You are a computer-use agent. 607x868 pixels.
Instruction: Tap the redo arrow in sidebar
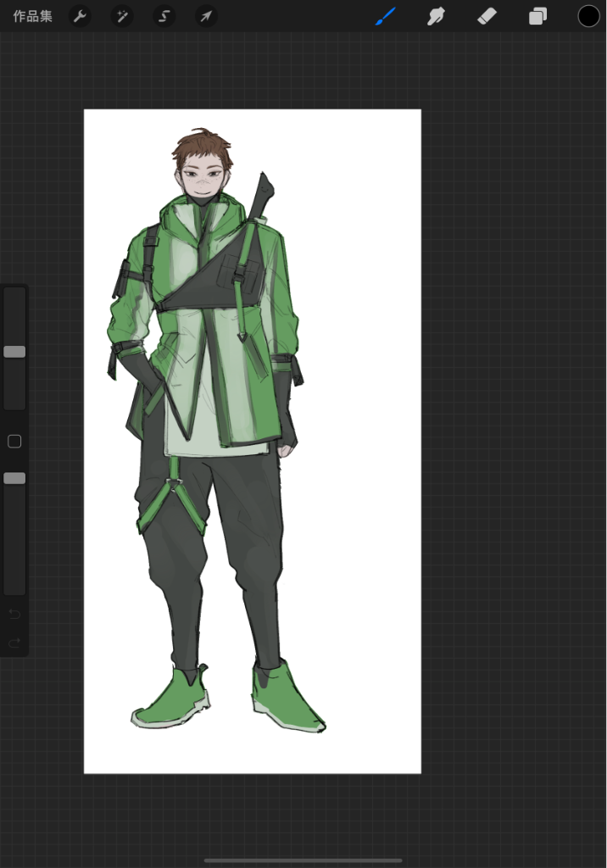pyautogui.click(x=14, y=643)
